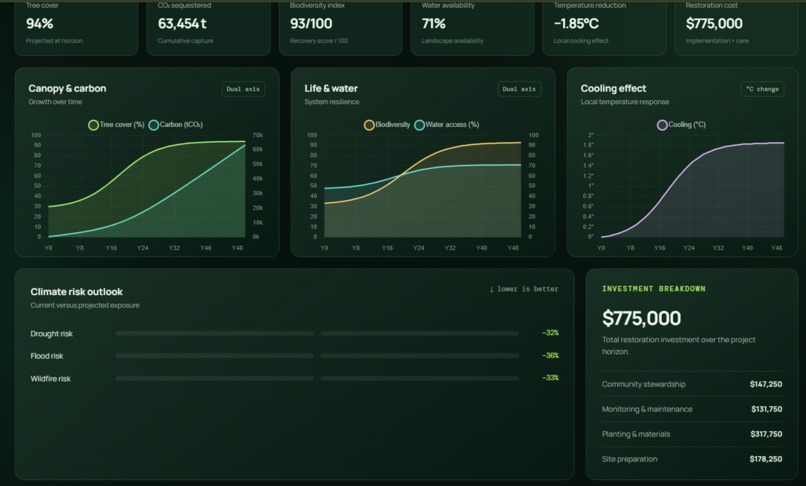Click the 1.8° axis label on Cooling chart

(x=589, y=145)
